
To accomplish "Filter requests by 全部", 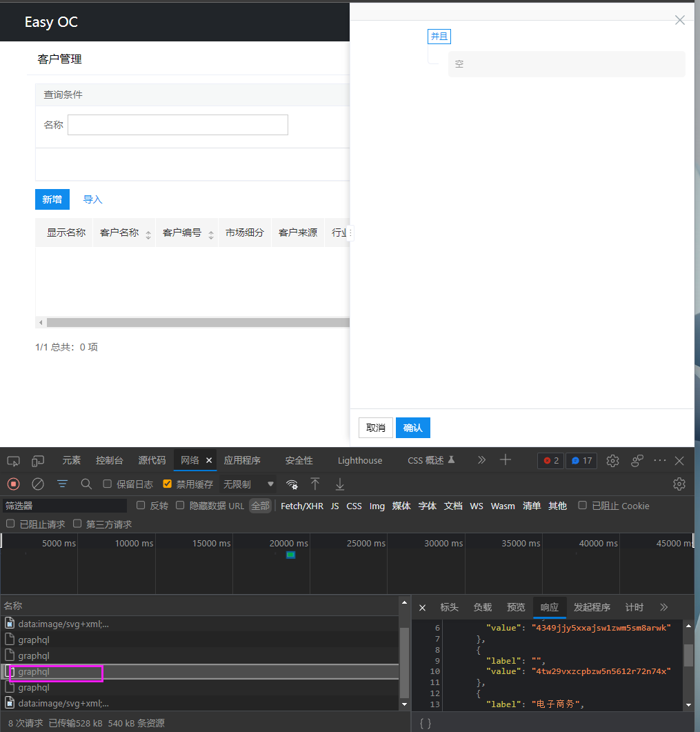I will pyautogui.click(x=261, y=506).
